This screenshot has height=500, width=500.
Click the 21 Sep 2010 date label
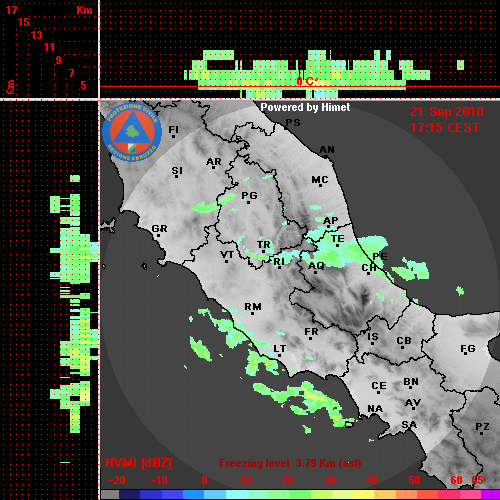pos(447,112)
